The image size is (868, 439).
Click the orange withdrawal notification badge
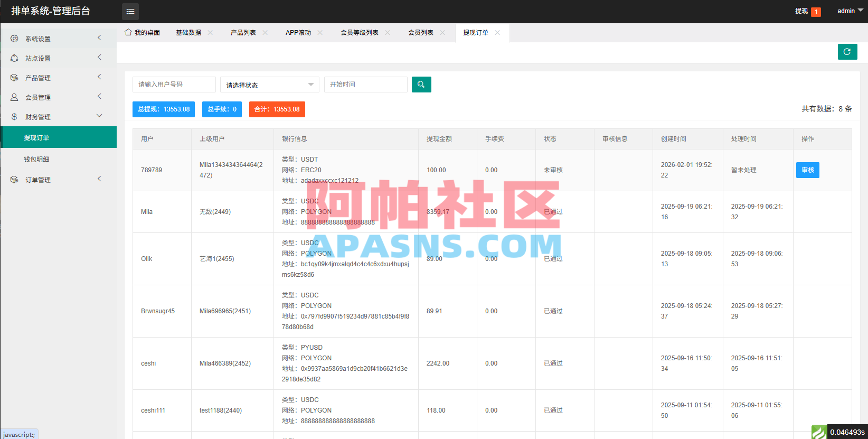(x=816, y=12)
